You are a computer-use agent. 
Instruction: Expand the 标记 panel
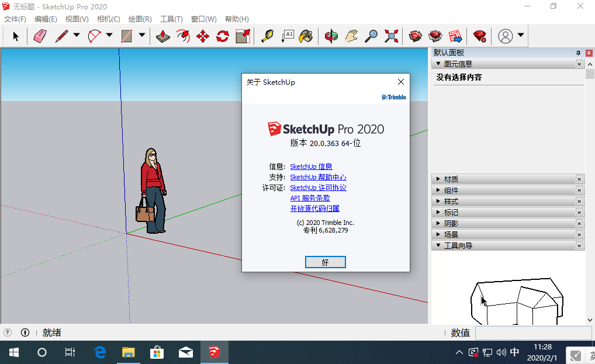point(438,212)
